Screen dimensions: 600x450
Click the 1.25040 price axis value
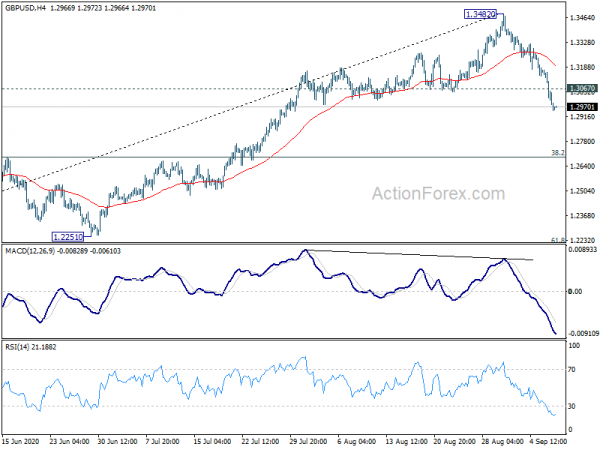coord(582,191)
